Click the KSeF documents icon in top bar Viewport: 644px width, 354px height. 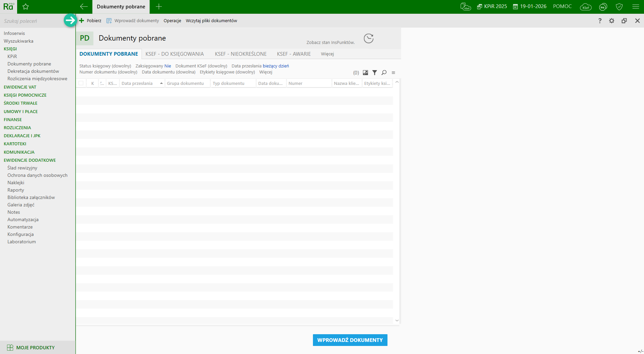click(465, 7)
